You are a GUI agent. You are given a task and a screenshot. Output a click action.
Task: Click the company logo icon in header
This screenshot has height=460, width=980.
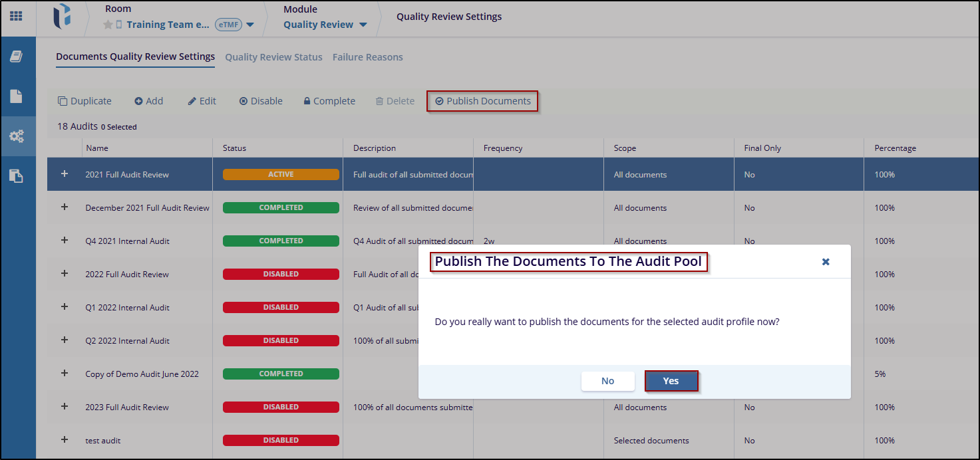click(62, 18)
